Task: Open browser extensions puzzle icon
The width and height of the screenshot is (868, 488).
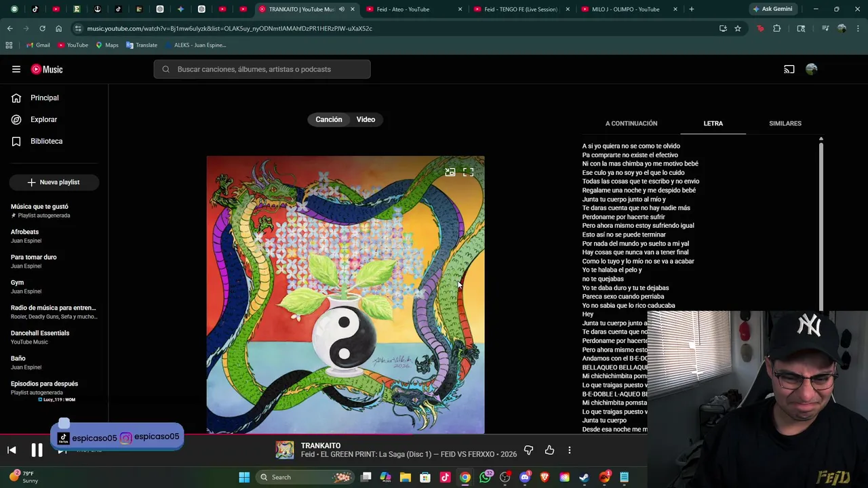Action: pos(777,28)
